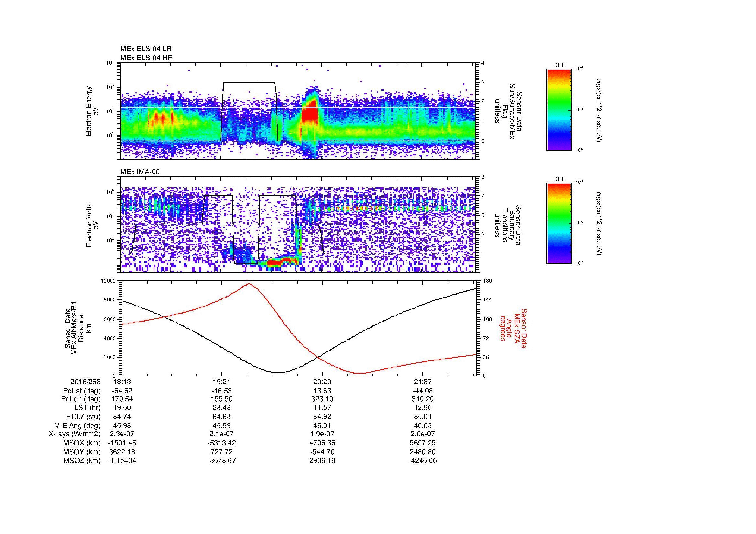Click the top colorbar units label ergs/(cm**2-sr-sec-eV)
The image size is (756, 534).
coord(598,110)
